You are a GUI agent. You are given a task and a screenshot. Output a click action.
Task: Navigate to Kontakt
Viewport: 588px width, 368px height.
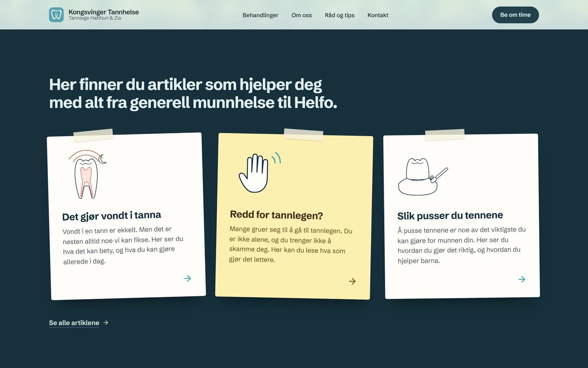tap(378, 15)
